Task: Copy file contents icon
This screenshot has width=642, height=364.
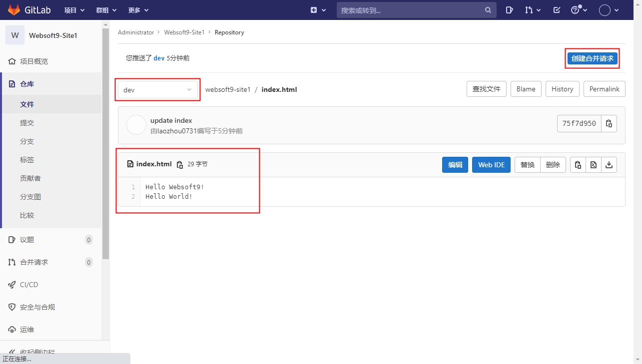Action: pyautogui.click(x=578, y=165)
